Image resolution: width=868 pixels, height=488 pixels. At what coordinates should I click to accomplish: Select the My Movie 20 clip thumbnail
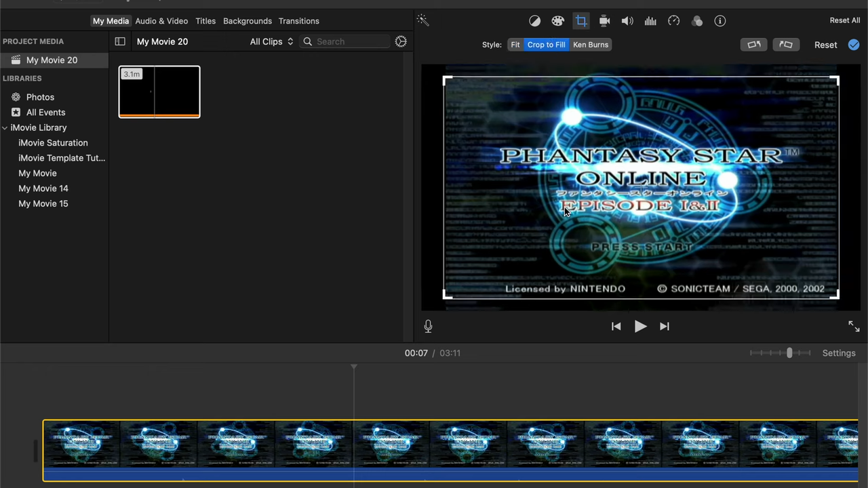coord(159,91)
